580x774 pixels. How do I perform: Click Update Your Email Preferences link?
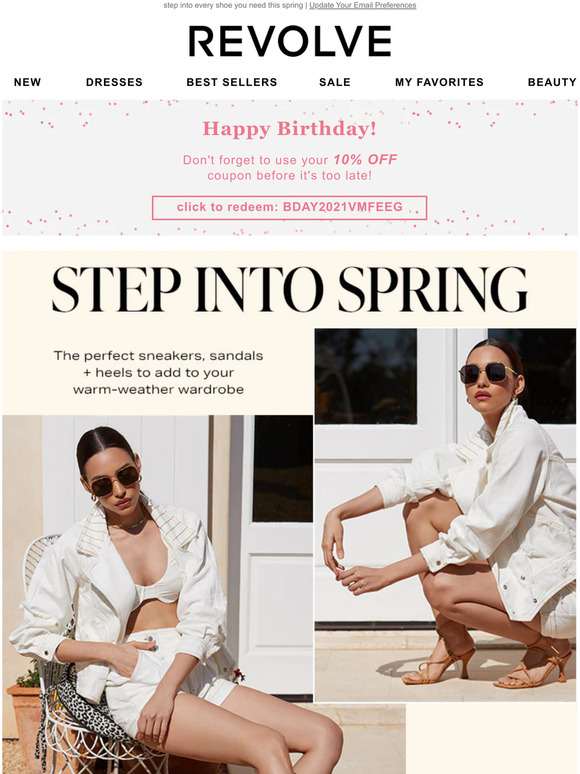pyautogui.click(x=363, y=5)
